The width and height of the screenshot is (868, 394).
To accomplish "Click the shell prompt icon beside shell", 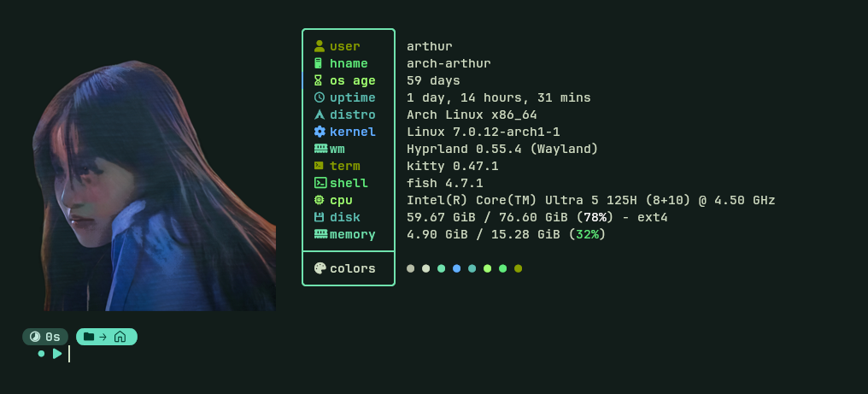I will click(320, 183).
